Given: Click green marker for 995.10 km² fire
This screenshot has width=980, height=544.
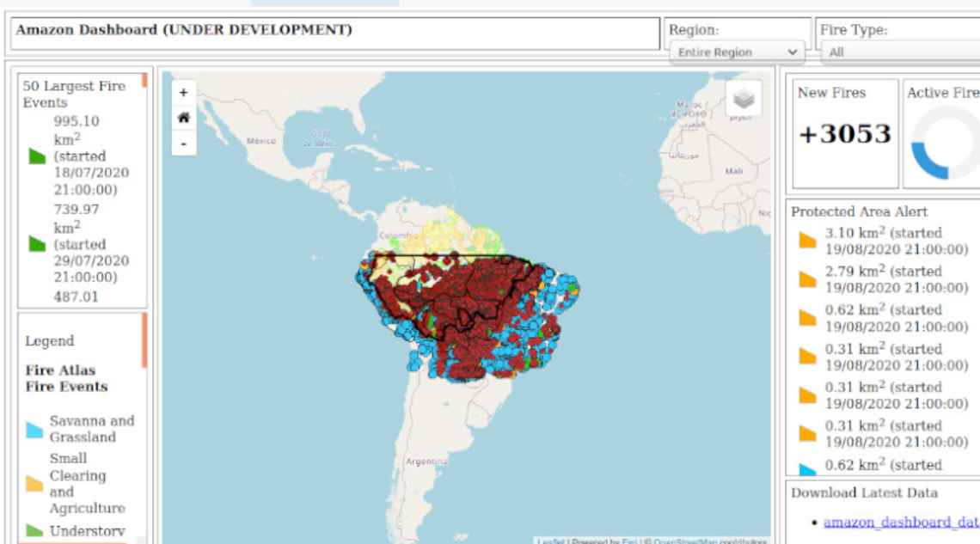Looking at the screenshot, I should tap(37, 156).
